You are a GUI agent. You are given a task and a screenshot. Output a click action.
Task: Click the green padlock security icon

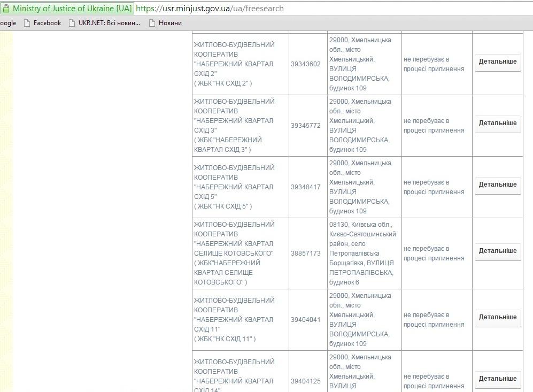(x=6, y=9)
